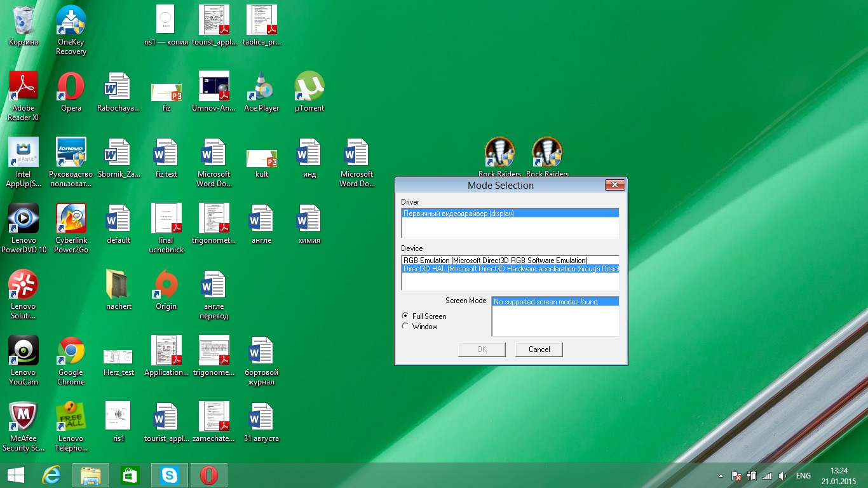The image size is (868, 488).
Task: Select the Full Screen radio button
Action: (x=405, y=316)
